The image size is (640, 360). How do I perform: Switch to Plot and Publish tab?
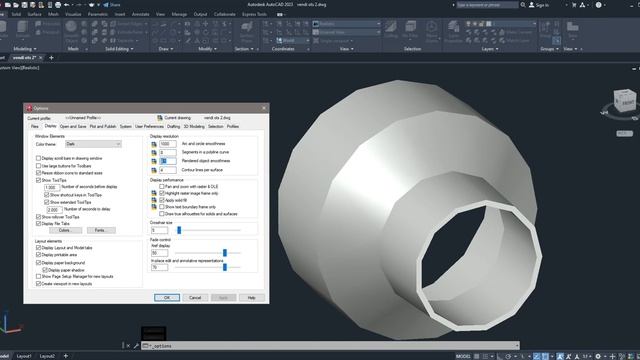pos(103,127)
